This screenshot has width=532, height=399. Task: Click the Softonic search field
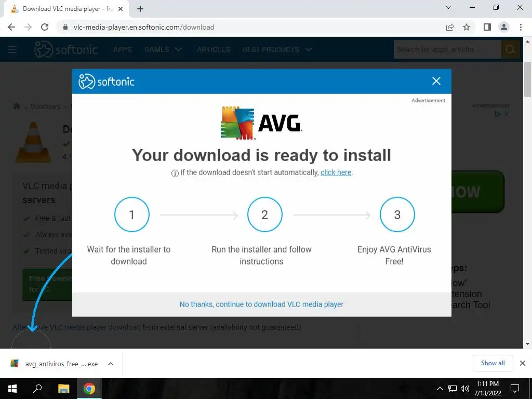coord(447,49)
